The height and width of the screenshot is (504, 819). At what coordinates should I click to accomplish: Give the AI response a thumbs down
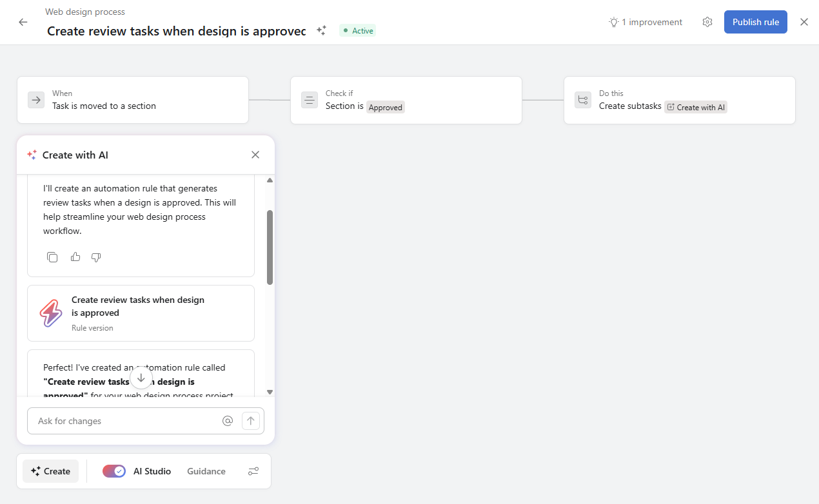click(96, 257)
